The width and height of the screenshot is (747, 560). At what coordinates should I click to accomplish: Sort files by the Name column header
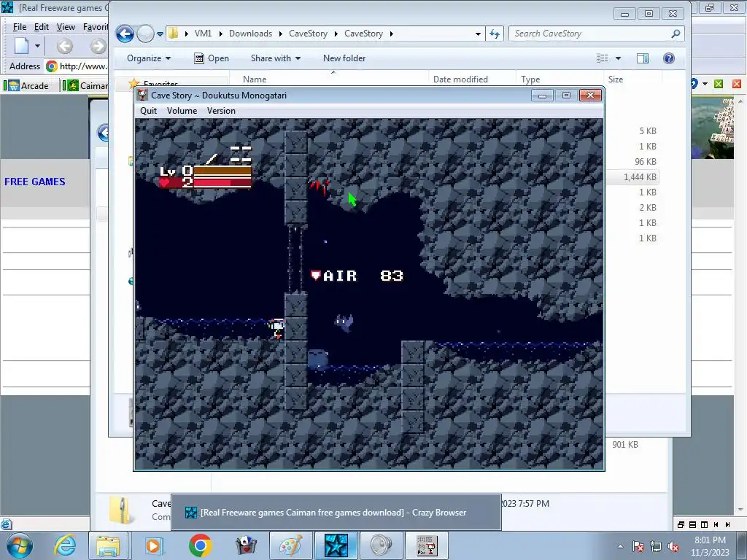(x=329, y=79)
